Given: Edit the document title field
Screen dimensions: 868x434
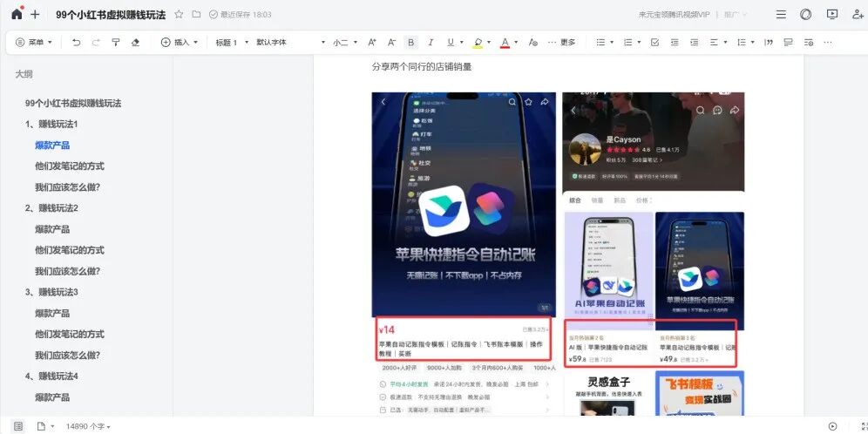Looking at the screenshot, I should [x=111, y=15].
